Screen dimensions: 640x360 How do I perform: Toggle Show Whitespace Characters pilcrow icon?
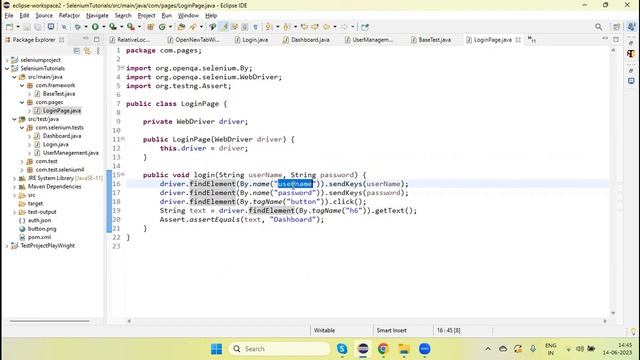click(256, 27)
